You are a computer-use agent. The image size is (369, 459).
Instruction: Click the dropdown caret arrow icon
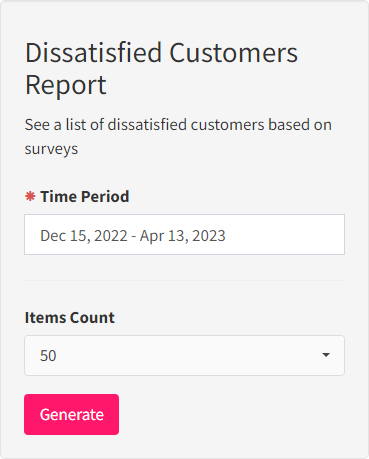pos(326,355)
